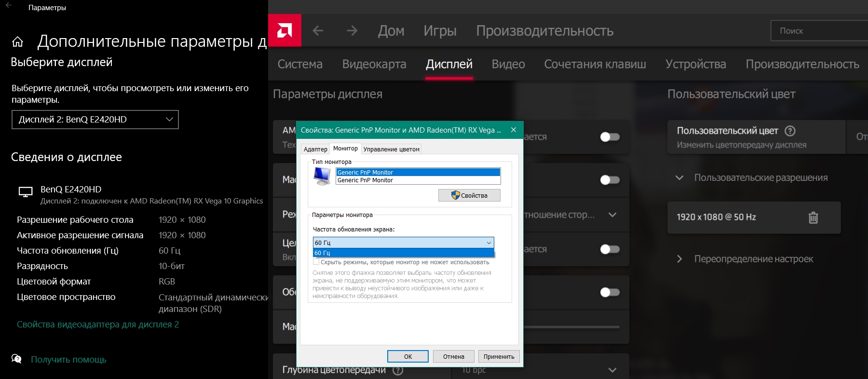868x379 pixels.
Task: Open the Частота обновления экрана combo box
Action: click(x=403, y=243)
